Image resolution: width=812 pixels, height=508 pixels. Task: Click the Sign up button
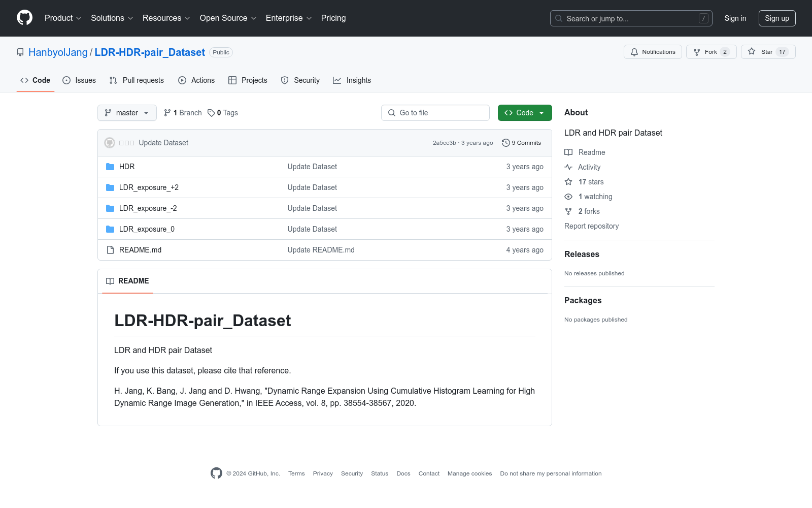pyautogui.click(x=777, y=18)
